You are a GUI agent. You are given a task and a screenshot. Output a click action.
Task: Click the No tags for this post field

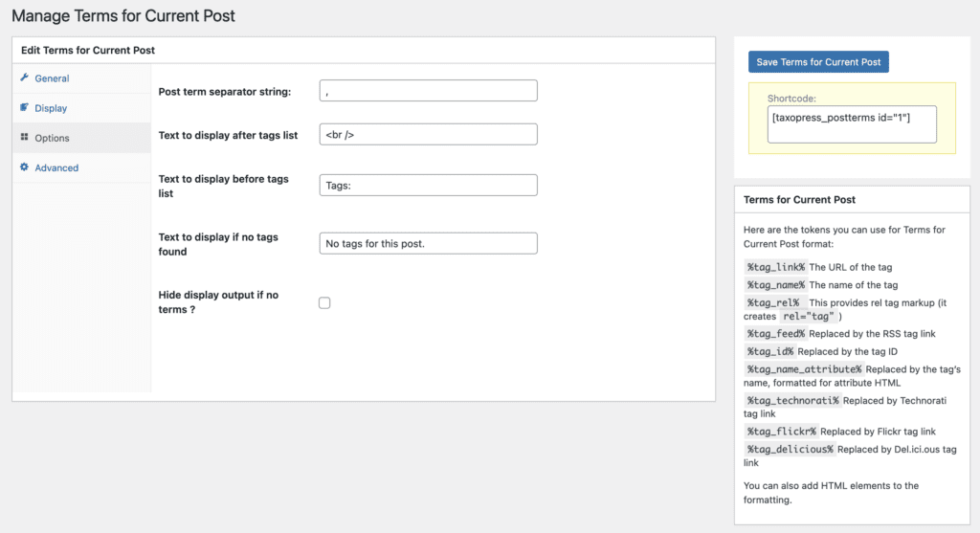[428, 243]
